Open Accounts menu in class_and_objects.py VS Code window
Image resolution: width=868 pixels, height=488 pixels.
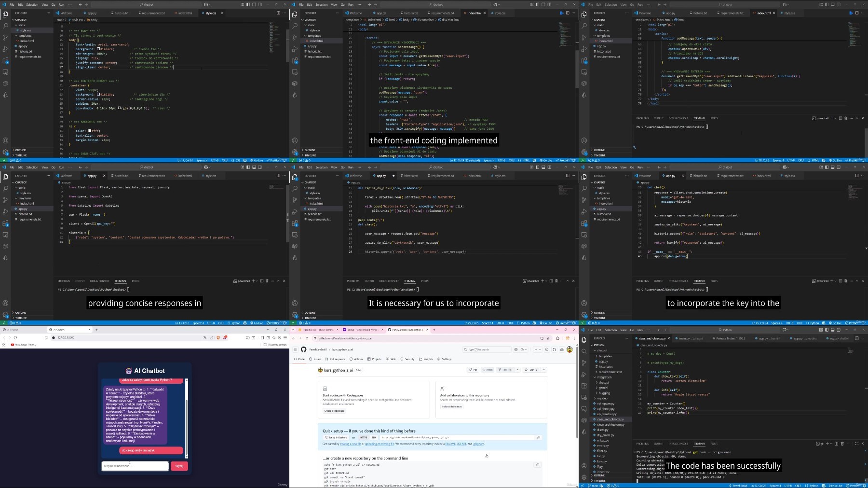(x=584, y=466)
